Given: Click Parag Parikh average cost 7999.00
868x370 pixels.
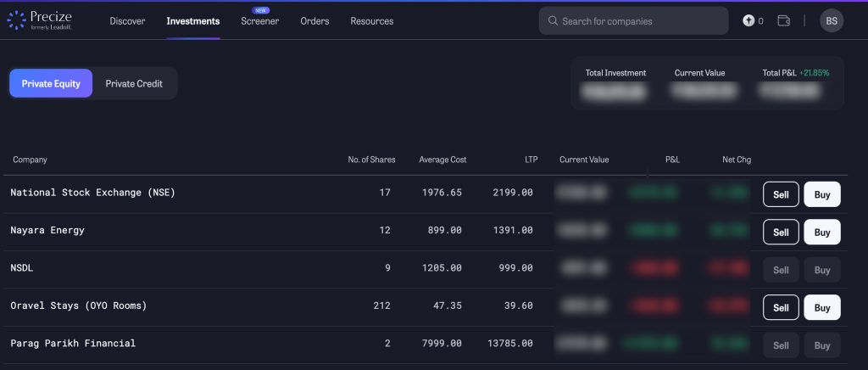Looking at the screenshot, I should coord(442,343).
